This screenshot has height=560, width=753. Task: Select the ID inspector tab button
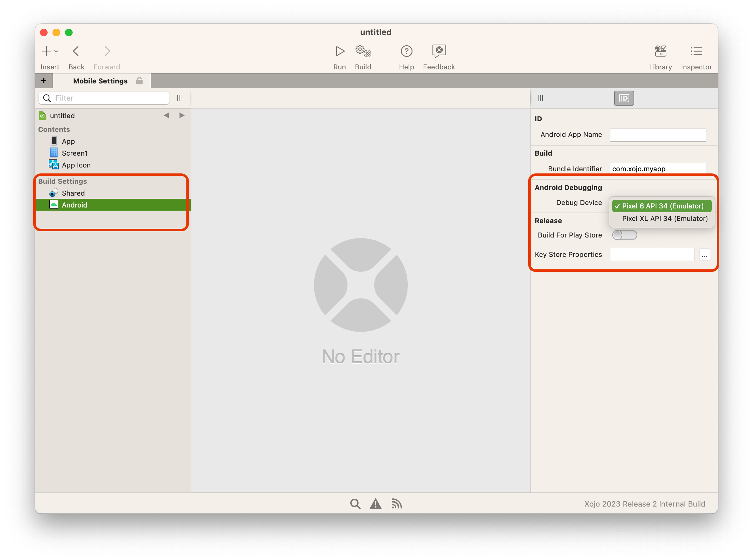[624, 98]
